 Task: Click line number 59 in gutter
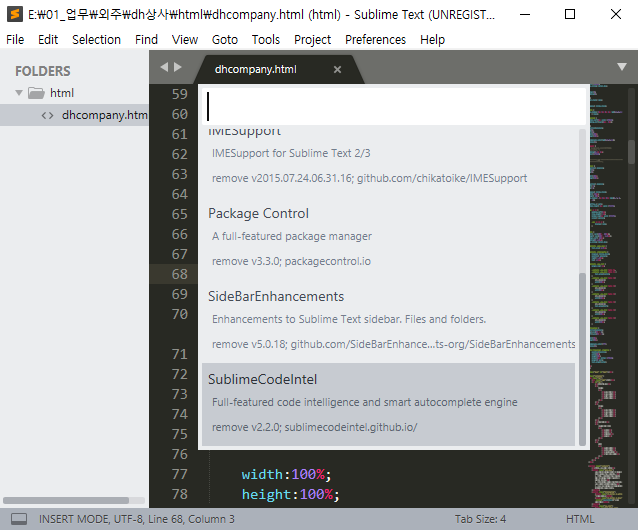(x=179, y=94)
